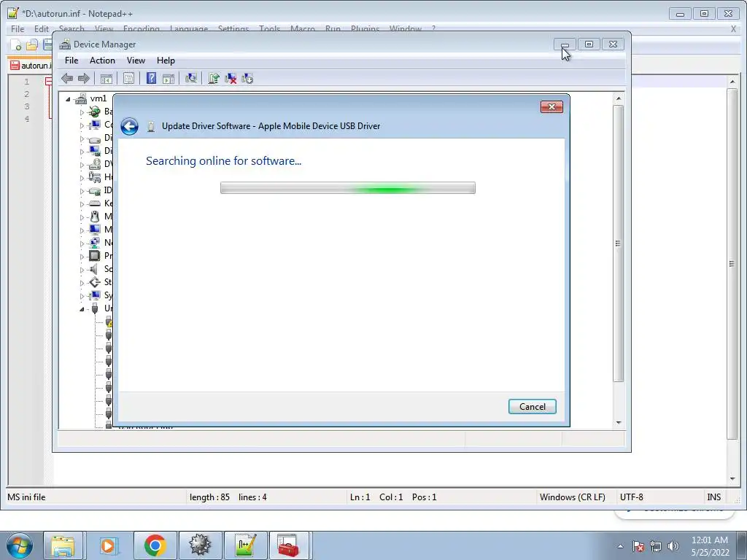This screenshot has height=560, width=747.
Task: Click the Update Driver Software toolbar icon
Action: pos(214,79)
